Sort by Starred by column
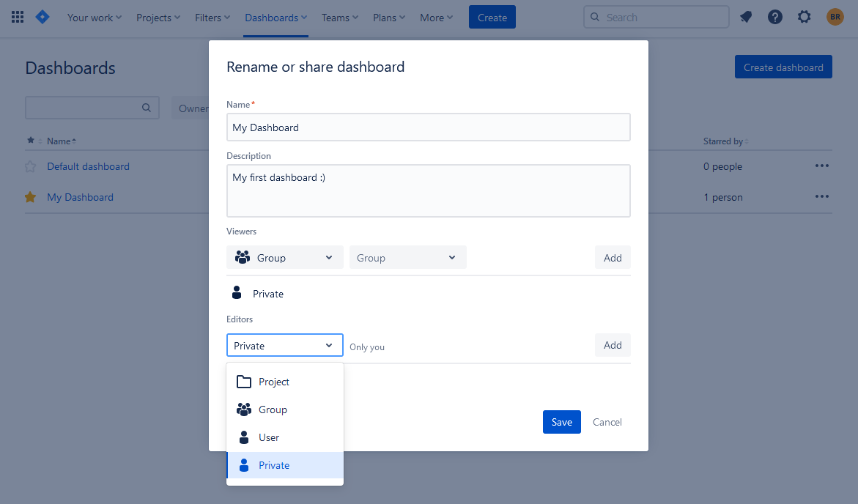This screenshot has width=858, height=504. [725, 141]
